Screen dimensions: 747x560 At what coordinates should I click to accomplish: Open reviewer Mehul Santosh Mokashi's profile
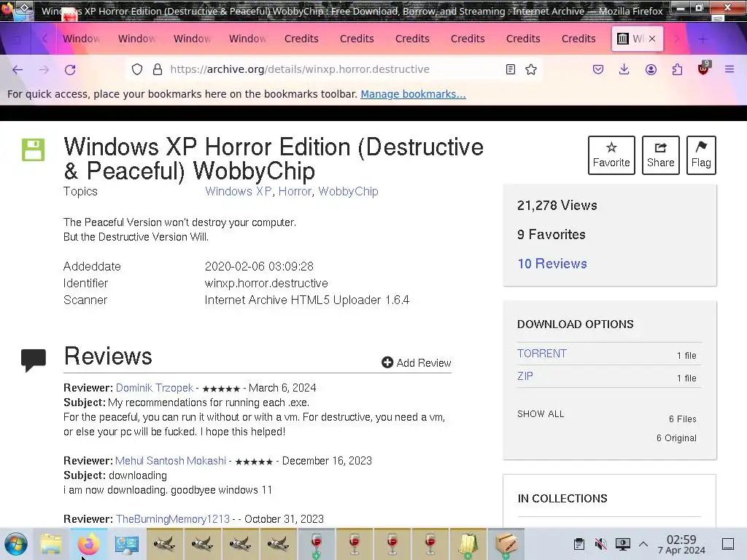(171, 461)
